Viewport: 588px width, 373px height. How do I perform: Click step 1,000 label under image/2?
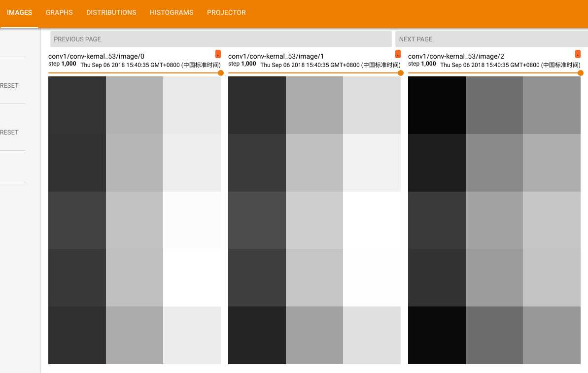click(422, 64)
